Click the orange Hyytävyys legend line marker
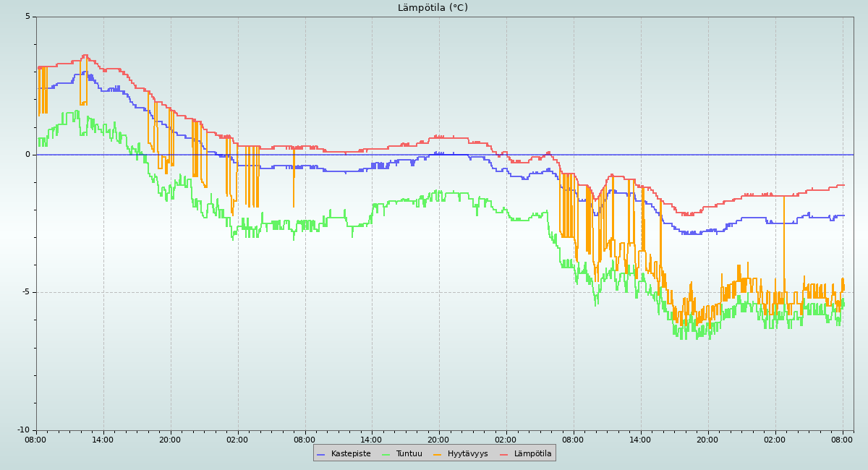Screen dimensions: 868x470 (x=438, y=454)
